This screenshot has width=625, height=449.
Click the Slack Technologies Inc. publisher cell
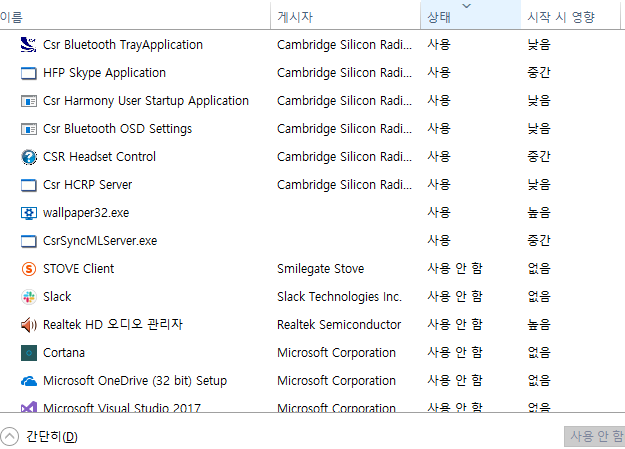(339, 297)
